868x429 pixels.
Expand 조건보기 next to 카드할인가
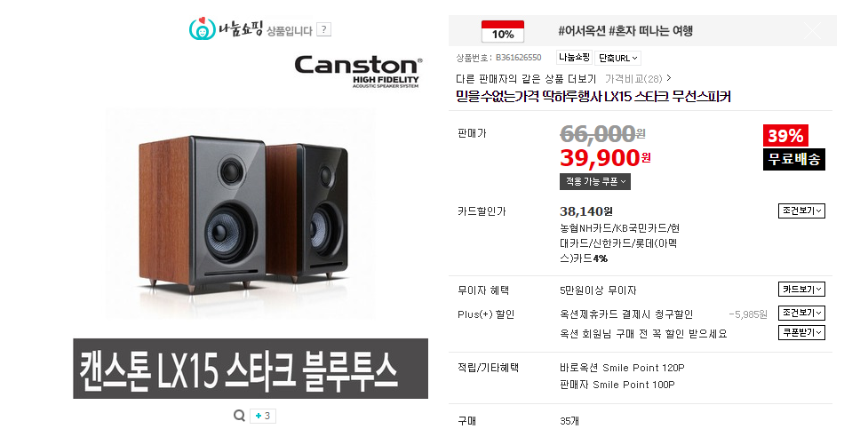tap(801, 211)
